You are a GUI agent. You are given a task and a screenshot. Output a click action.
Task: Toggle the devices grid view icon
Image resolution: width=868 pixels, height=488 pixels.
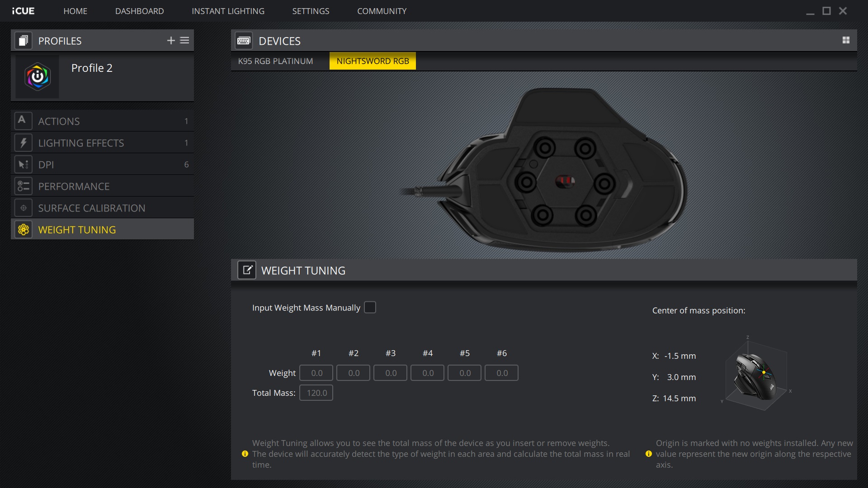tap(846, 41)
